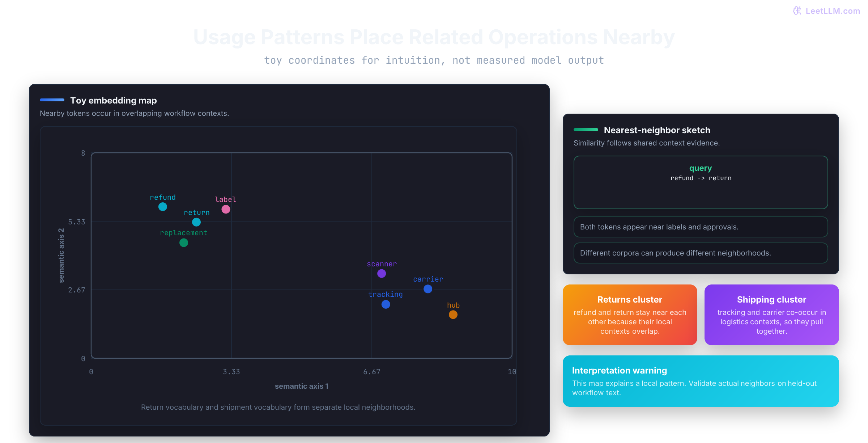Viewport: 868px width, 443px height.
Task: Click the purple scanner data point
Action: click(x=382, y=274)
